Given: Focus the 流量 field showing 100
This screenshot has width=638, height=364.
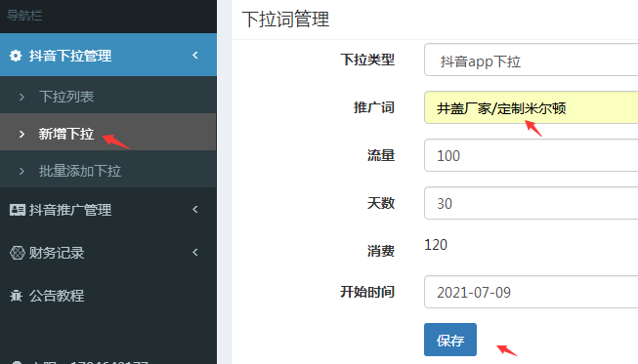Looking at the screenshot, I should click(531, 155).
